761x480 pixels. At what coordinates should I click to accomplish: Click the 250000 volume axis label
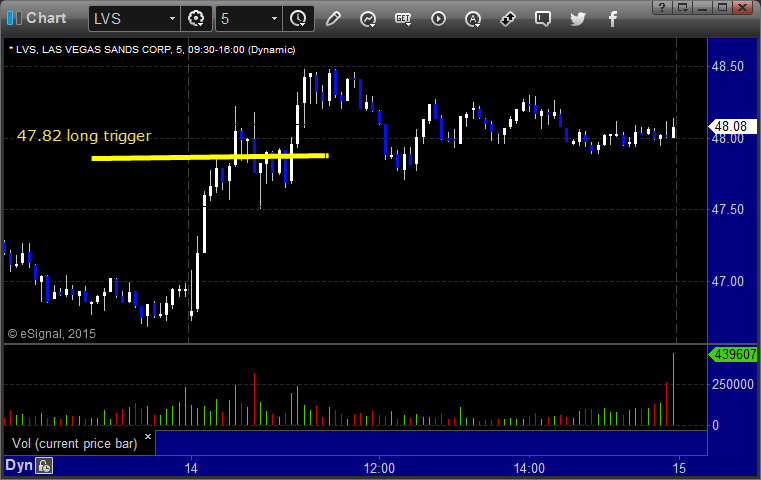point(733,384)
